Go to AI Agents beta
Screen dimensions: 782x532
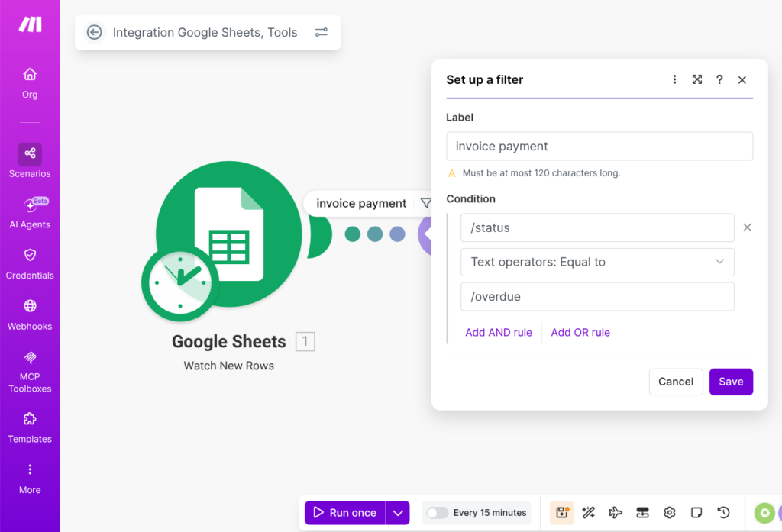coord(30,212)
